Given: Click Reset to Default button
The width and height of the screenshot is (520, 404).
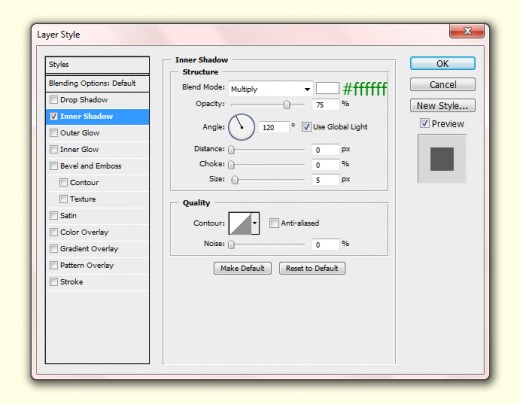Looking at the screenshot, I should [312, 268].
